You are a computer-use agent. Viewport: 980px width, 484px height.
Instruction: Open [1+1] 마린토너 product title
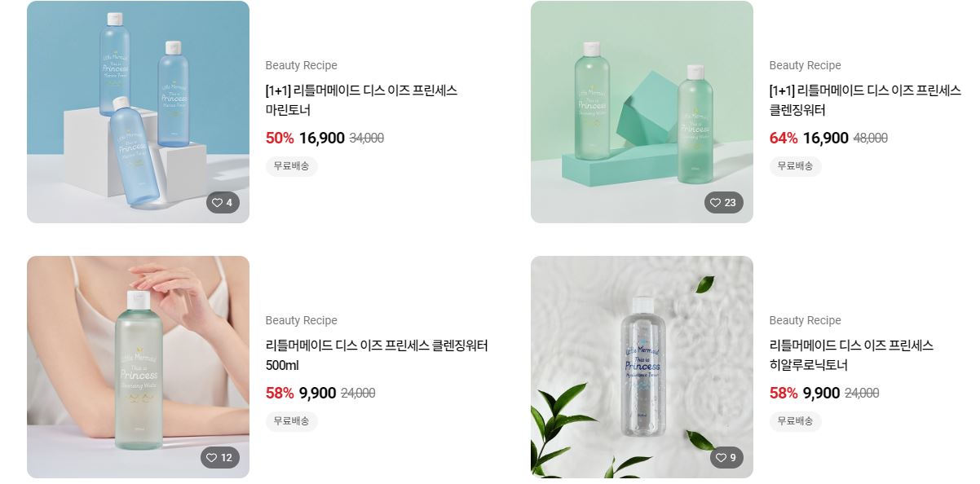(361, 100)
